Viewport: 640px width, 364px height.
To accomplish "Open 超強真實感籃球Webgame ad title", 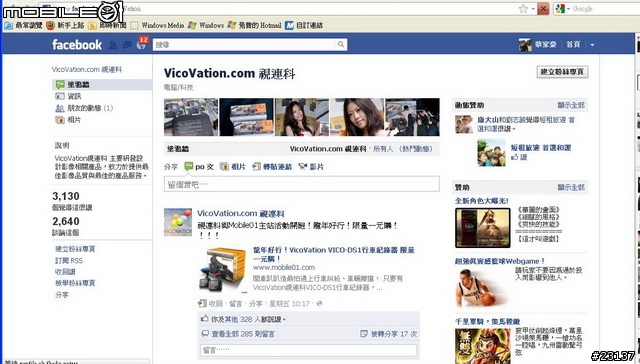I will (x=500, y=261).
